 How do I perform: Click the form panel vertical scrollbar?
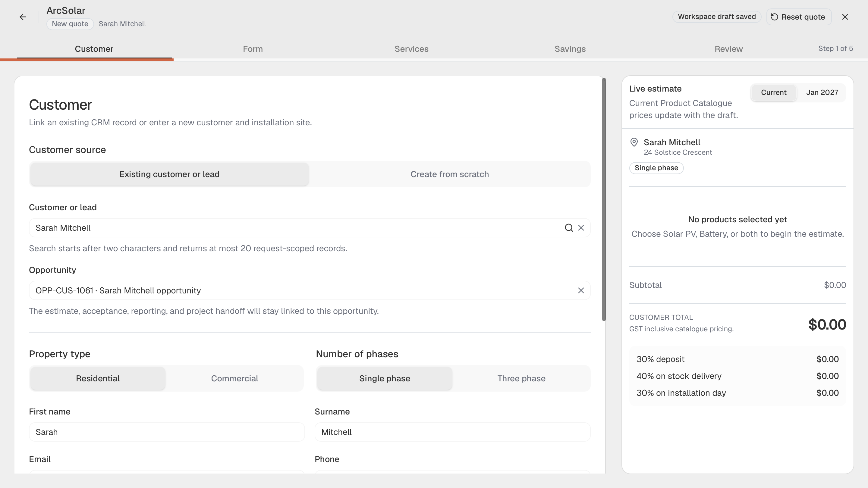click(x=604, y=199)
